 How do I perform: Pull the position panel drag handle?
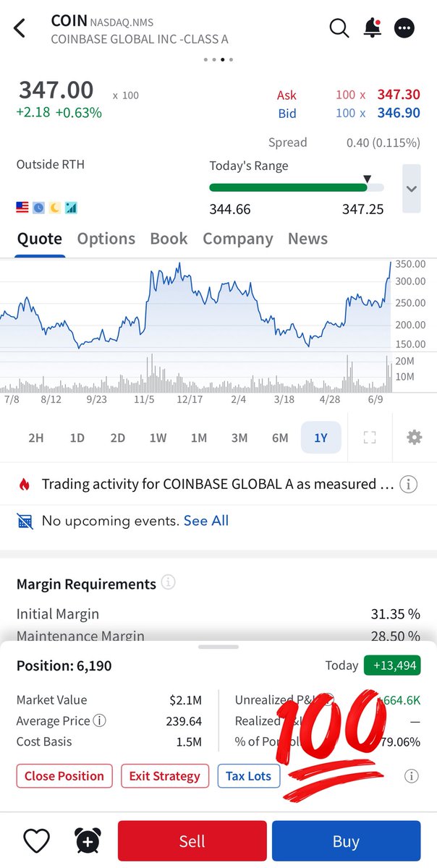pyautogui.click(x=218, y=647)
